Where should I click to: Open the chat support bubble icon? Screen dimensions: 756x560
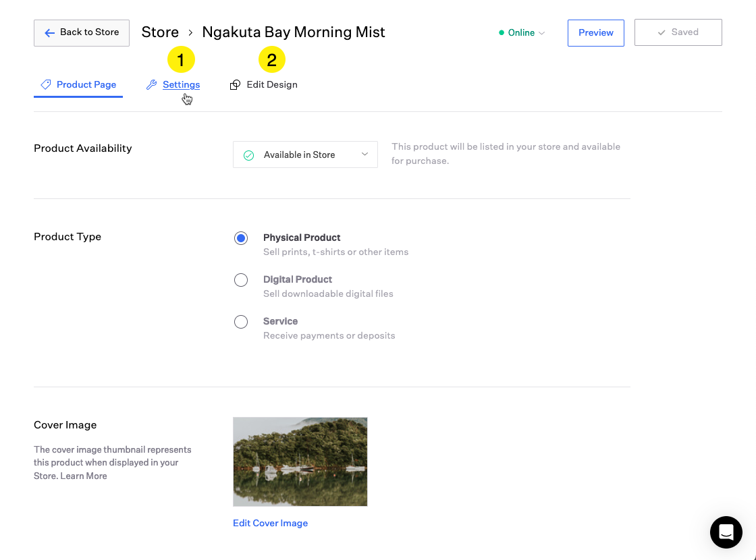click(726, 532)
